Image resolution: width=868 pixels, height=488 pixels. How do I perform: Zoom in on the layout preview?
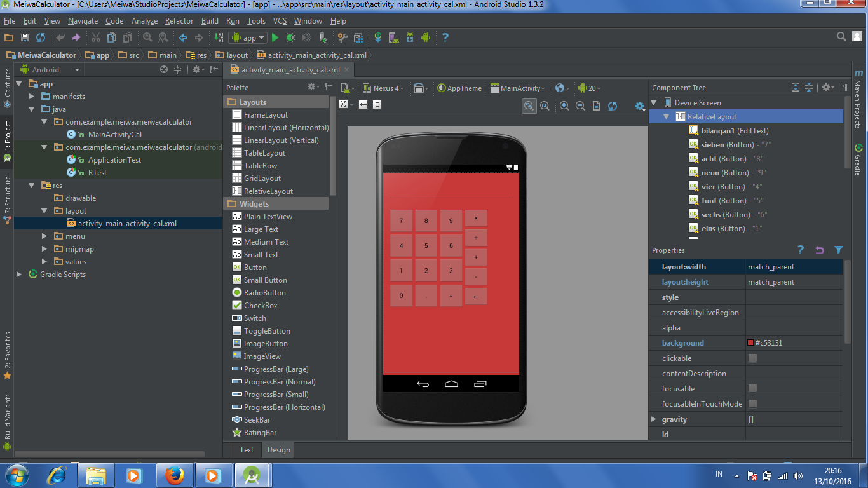(x=564, y=105)
